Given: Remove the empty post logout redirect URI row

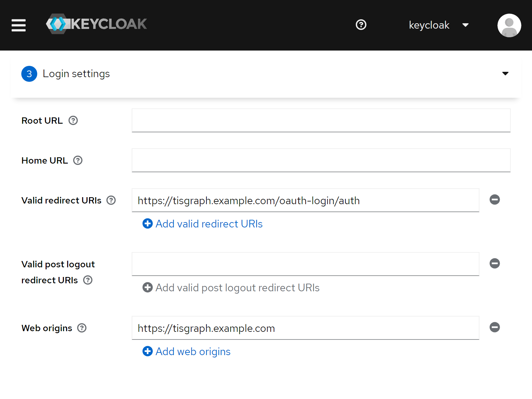Looking at the screenshot, I should 494,263.
